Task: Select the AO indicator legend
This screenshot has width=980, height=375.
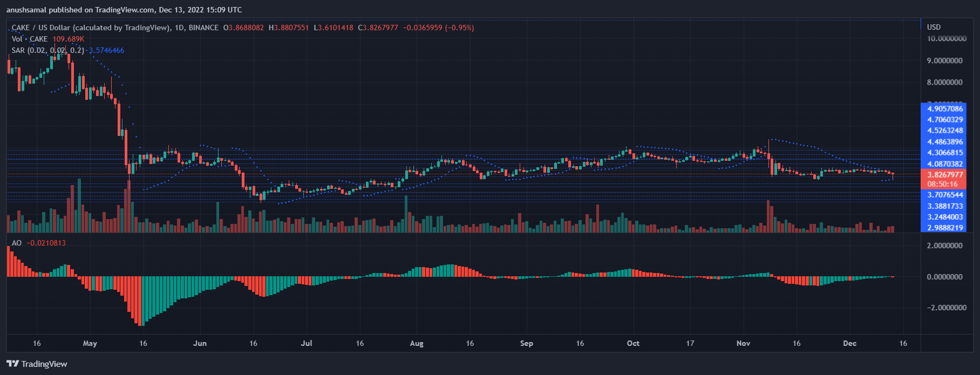Action: (17, 243)
